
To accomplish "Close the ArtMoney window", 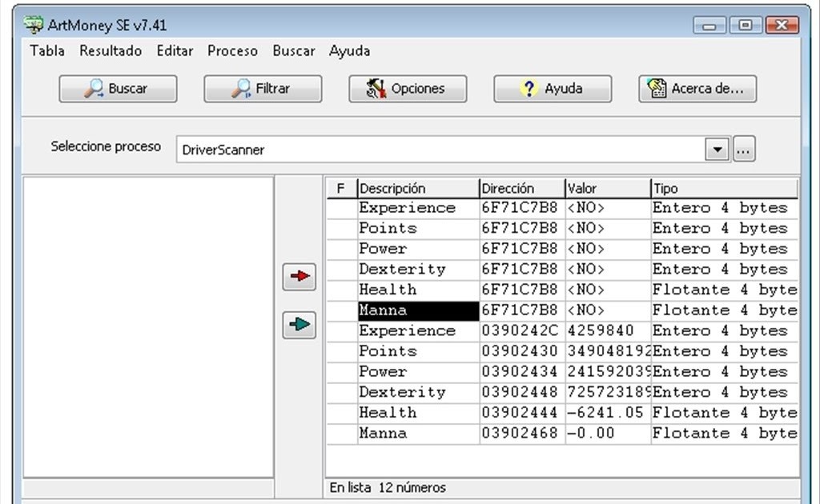I will click(782, 25).
